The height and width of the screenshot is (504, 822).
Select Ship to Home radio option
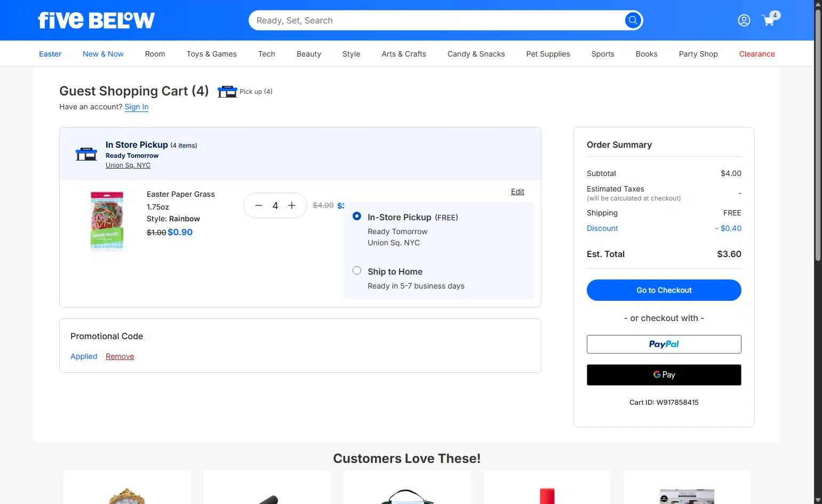point(357,271)
